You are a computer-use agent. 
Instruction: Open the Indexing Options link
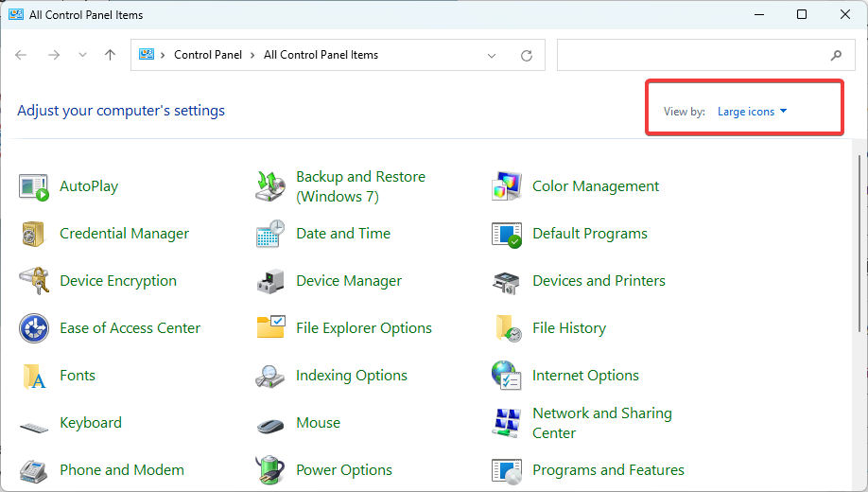[352, 376]
